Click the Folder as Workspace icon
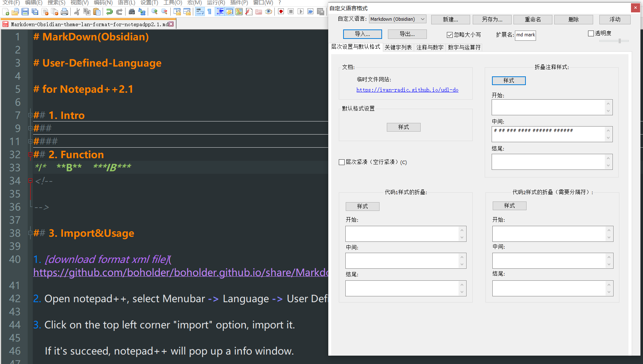Image resolution: width=643 pixels, height=364 pixels. click(259, 12)
